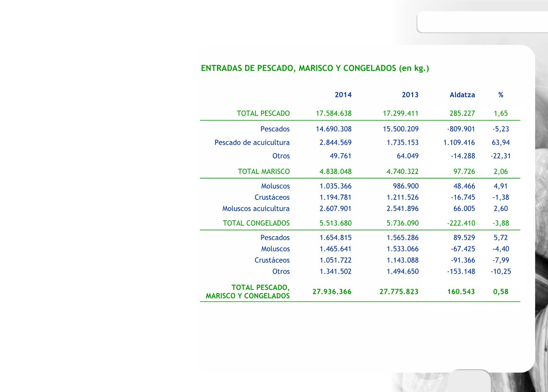Viewport: 548px width, 392px height.
Task: Select the value 2.844.569
Action: pyautogui.click(x=336, y=142)
